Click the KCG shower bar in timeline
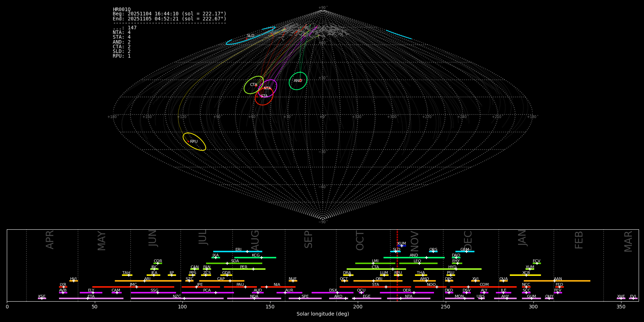Viewport: 644px width, 322px height. [255, 257]
